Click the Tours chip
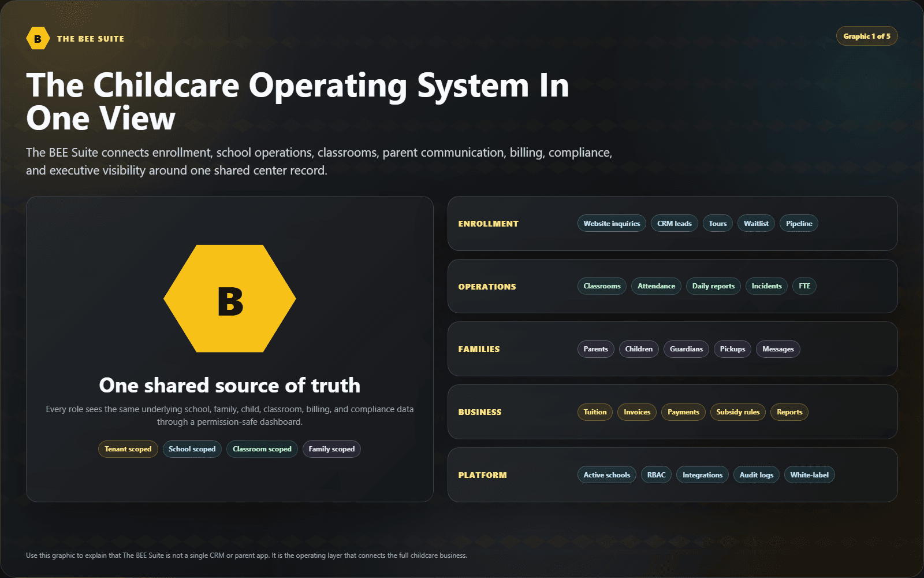The image size is (924, 578). [718, 224]
